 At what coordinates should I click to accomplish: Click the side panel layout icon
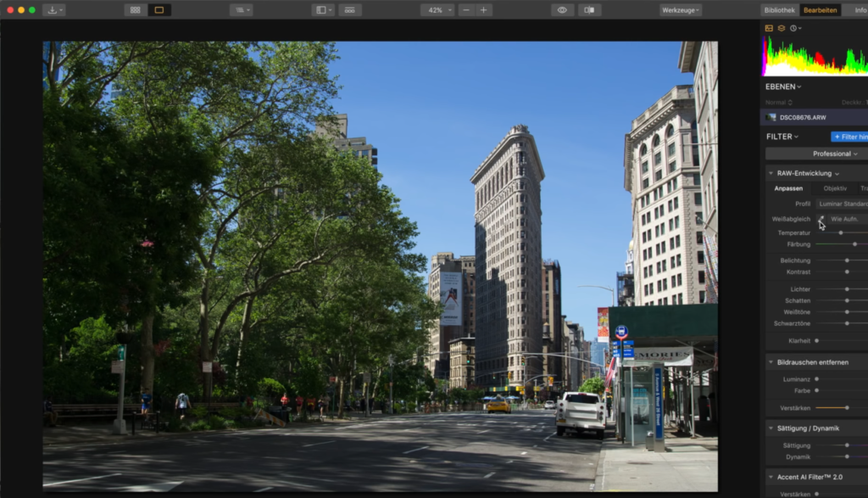(x=321, y=9)
